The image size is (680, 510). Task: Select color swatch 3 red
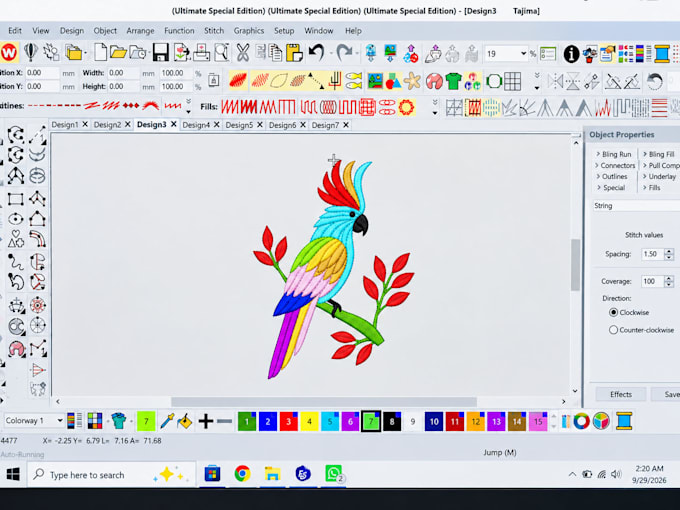(288, 421)
